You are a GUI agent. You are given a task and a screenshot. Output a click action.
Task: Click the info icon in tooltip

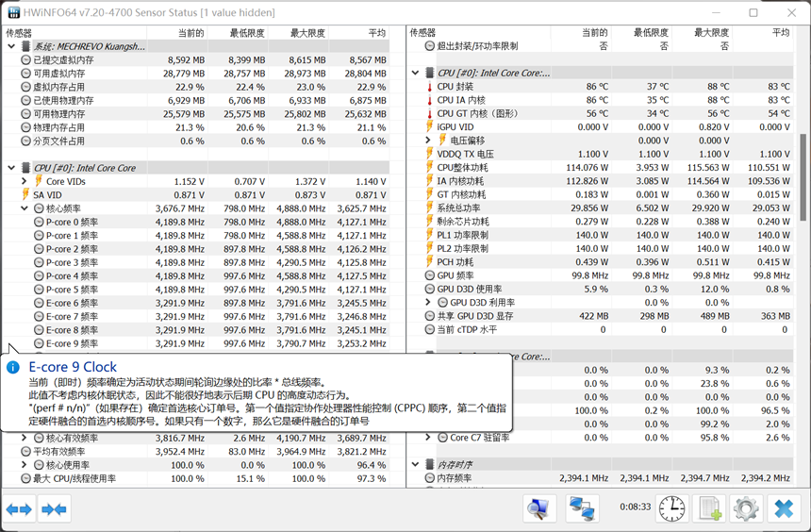[13, 368]
